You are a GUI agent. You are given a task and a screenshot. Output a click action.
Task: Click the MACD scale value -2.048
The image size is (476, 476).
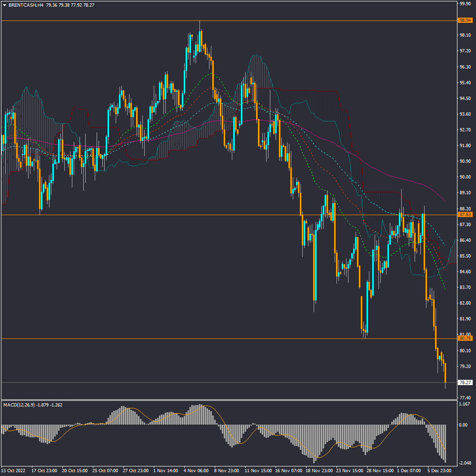tap(465, 463)
